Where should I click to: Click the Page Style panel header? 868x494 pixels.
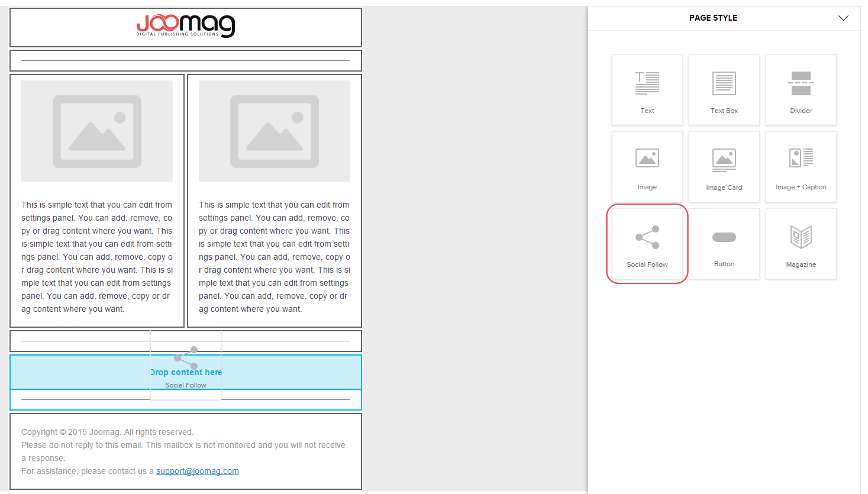tap(712, 18)
